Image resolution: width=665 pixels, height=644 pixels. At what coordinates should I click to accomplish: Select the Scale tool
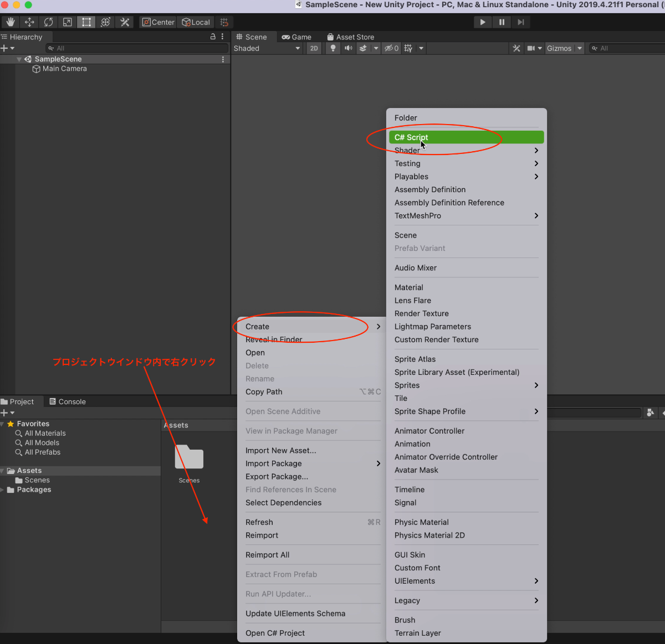pos(67,22)
